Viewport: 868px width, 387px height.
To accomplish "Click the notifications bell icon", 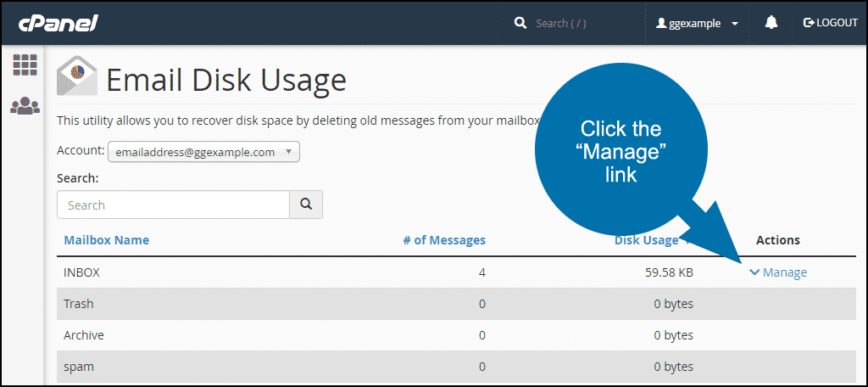I will tap(771, 23).
